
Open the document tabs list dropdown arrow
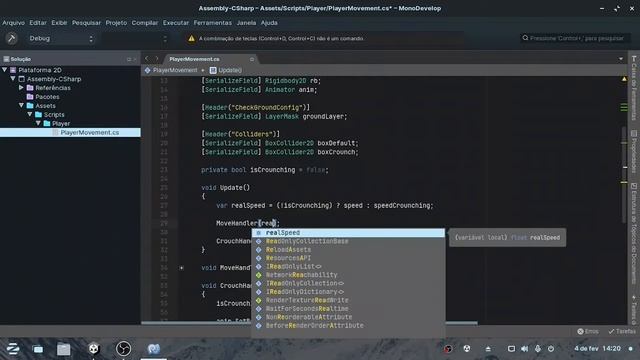(621, 59)
